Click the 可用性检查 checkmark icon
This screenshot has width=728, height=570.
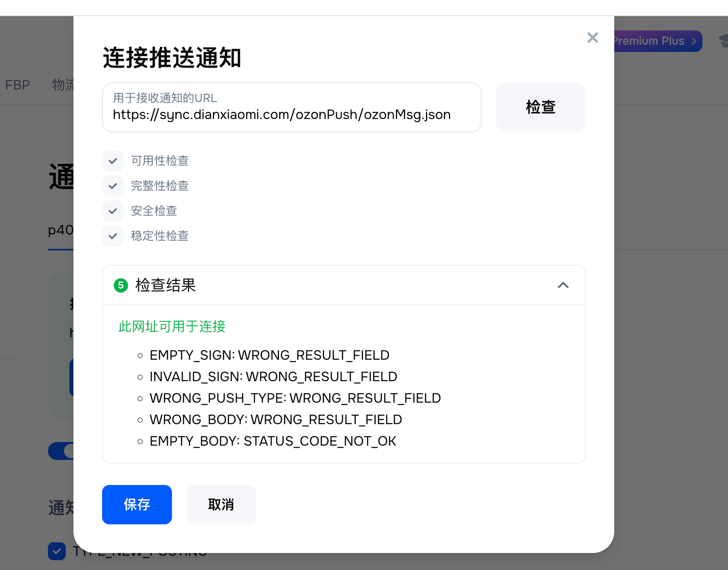pyautogui.click(x=113, y=161)
